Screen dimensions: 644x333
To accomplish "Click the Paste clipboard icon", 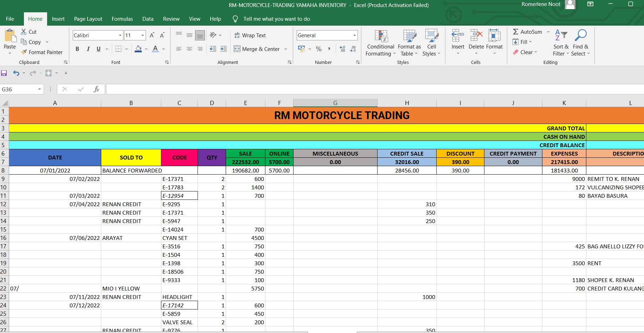I will tap(10, 36).
